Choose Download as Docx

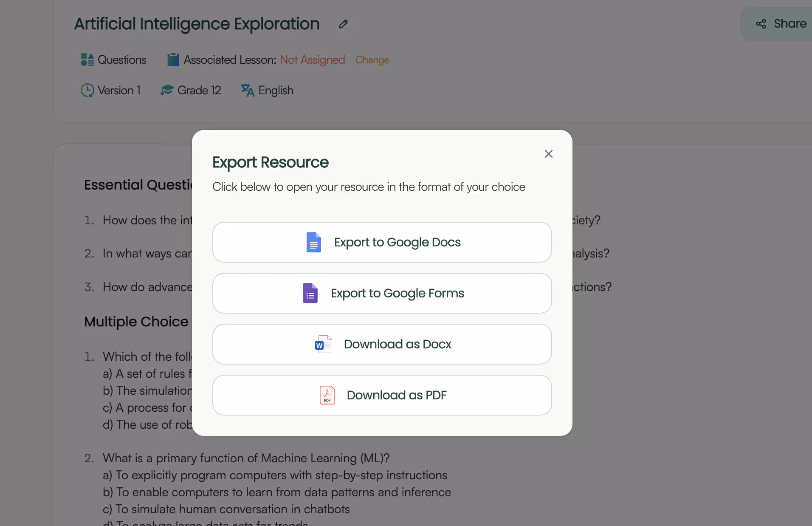coord(382,344)
